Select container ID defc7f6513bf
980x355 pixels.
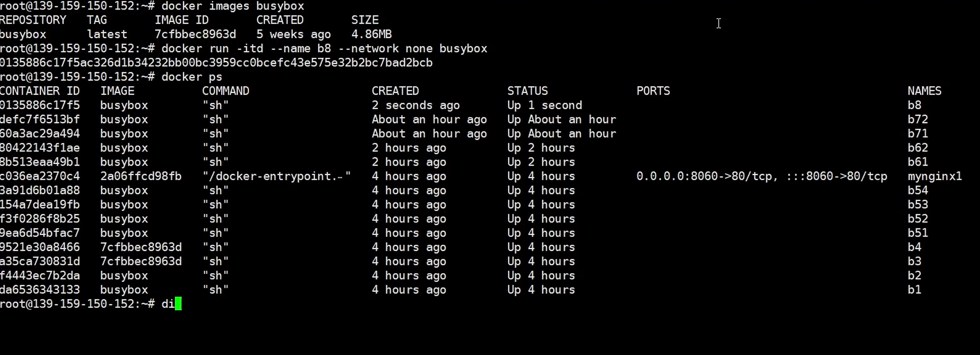(x=40, y=119)
